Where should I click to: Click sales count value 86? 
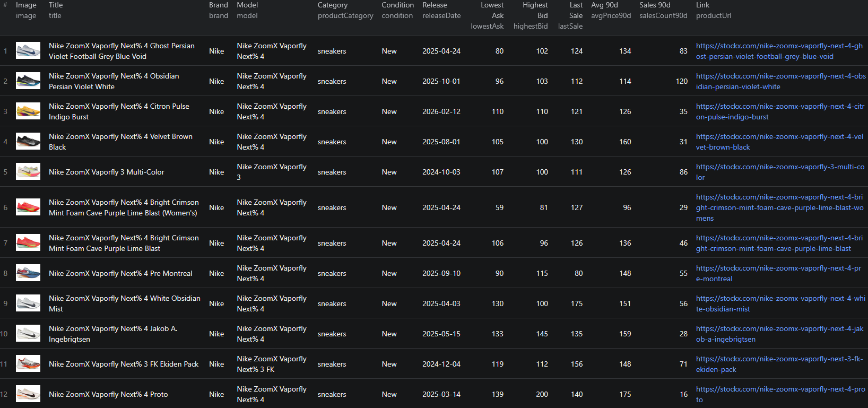pyautogui.click(x=683, y=172)
